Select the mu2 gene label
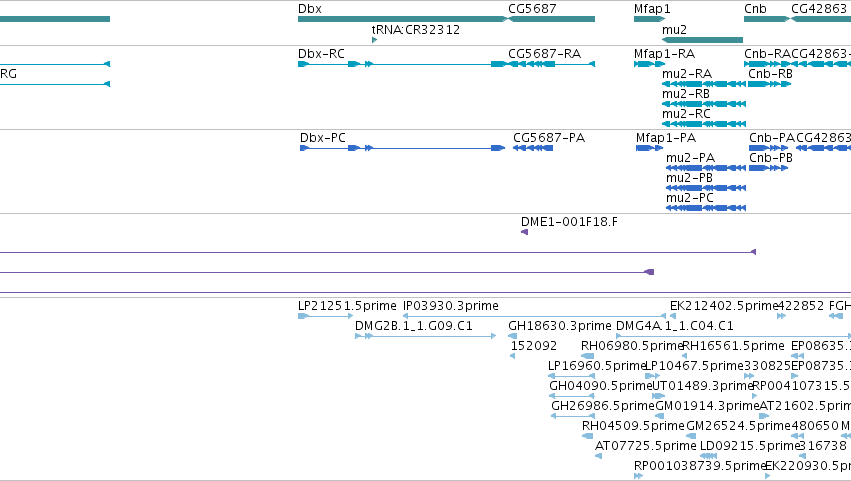 674,30
